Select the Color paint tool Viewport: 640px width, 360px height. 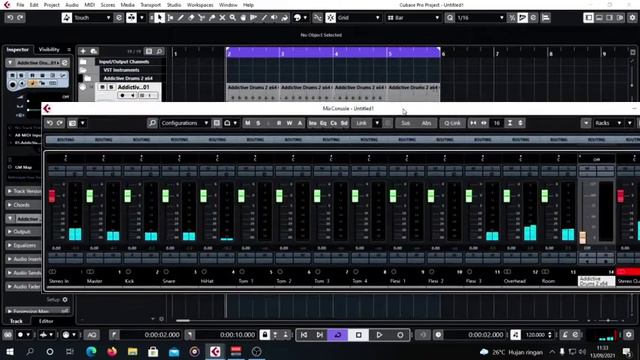click(x=285, y=18)
